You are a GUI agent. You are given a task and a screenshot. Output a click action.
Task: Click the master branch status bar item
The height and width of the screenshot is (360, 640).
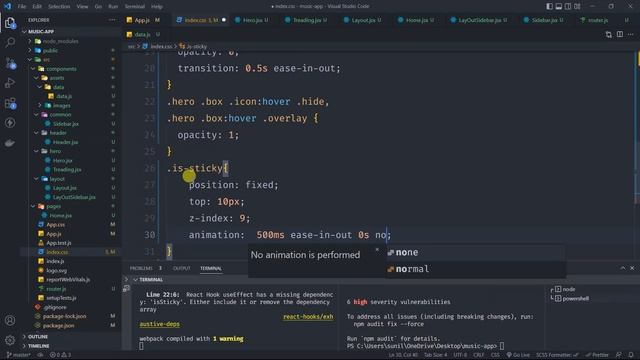(x=19, y=355)
